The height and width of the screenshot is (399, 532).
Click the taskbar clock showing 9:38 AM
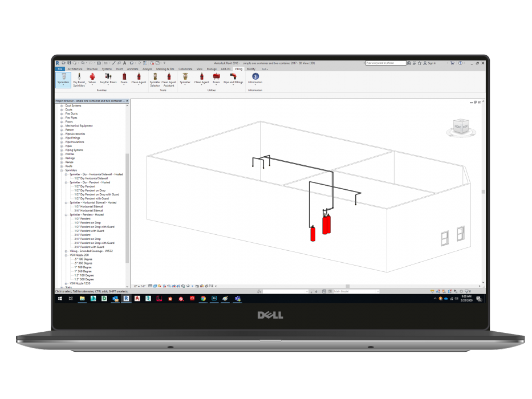click(x=466, y=299)
